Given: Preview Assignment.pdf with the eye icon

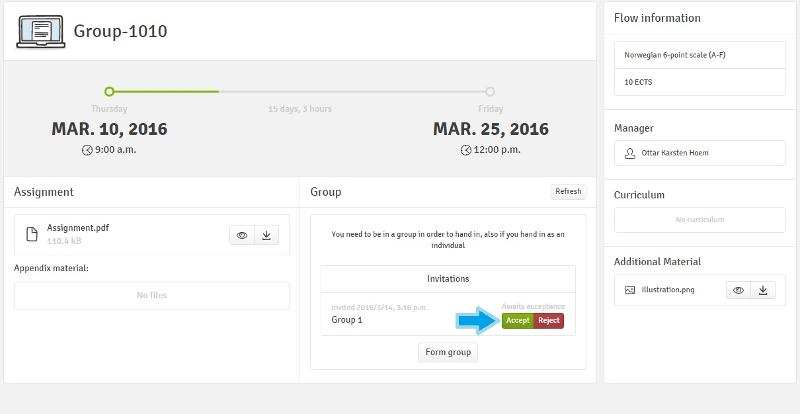Looking at the screenshot, I should [241, 235].
